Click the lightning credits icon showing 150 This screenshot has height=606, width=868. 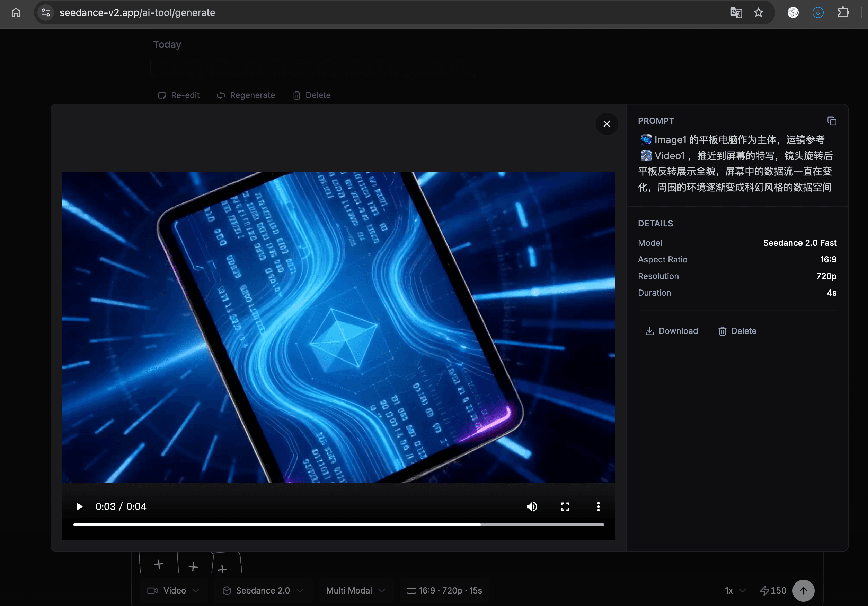point(765,590)
